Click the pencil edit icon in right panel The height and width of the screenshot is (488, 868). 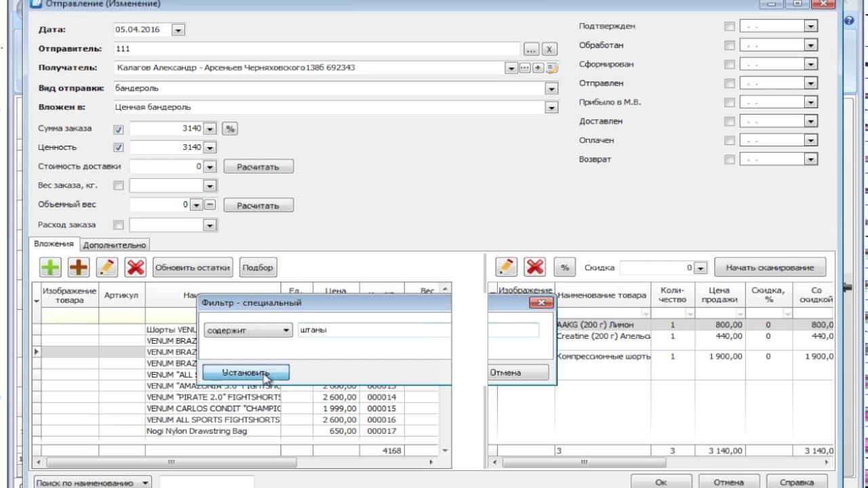coord(507,268)
